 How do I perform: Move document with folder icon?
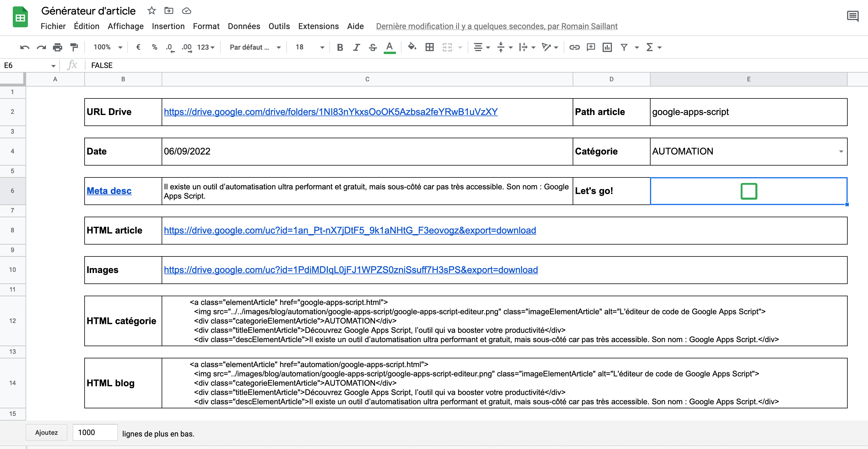169,11
